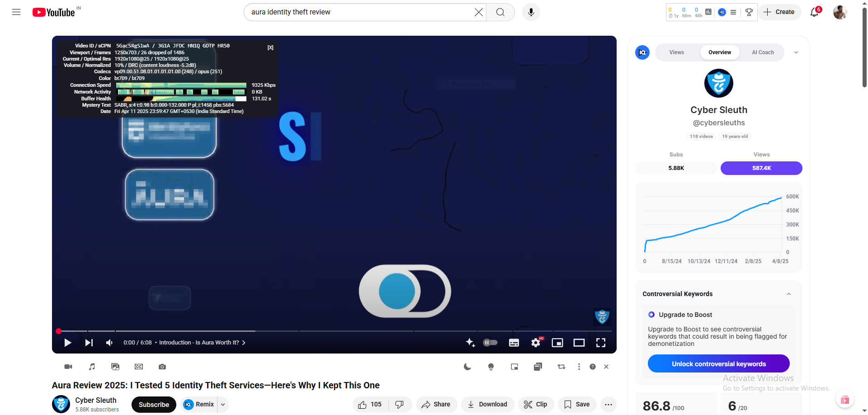Take a screenshot with the camera icon
868x415 pixels.
point(162,367)
